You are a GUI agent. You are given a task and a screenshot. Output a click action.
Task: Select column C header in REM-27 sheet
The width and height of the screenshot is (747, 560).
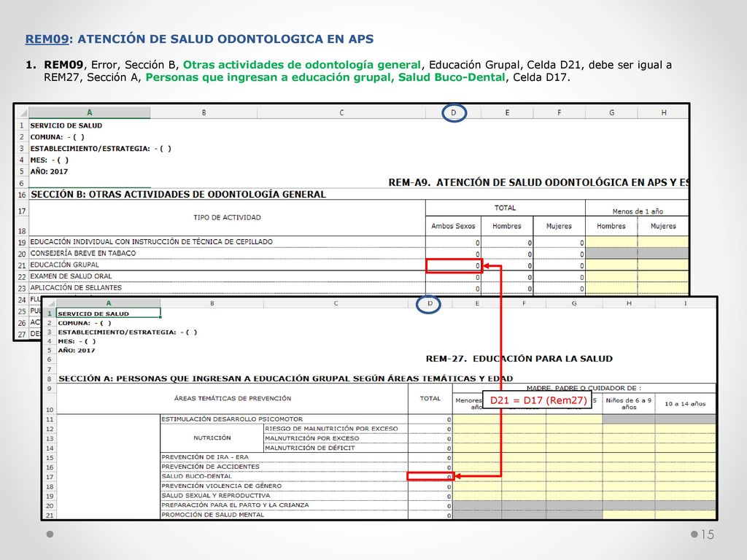(336, 303)
